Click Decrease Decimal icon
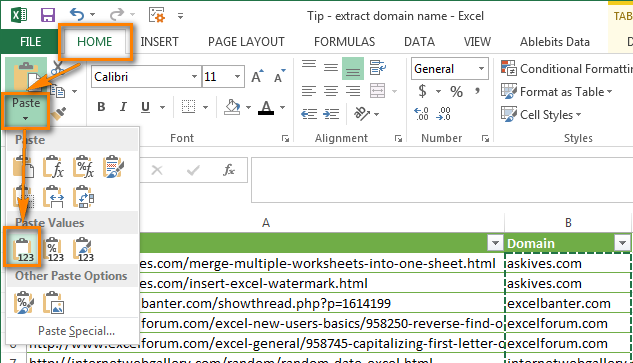 pos(443,114)
